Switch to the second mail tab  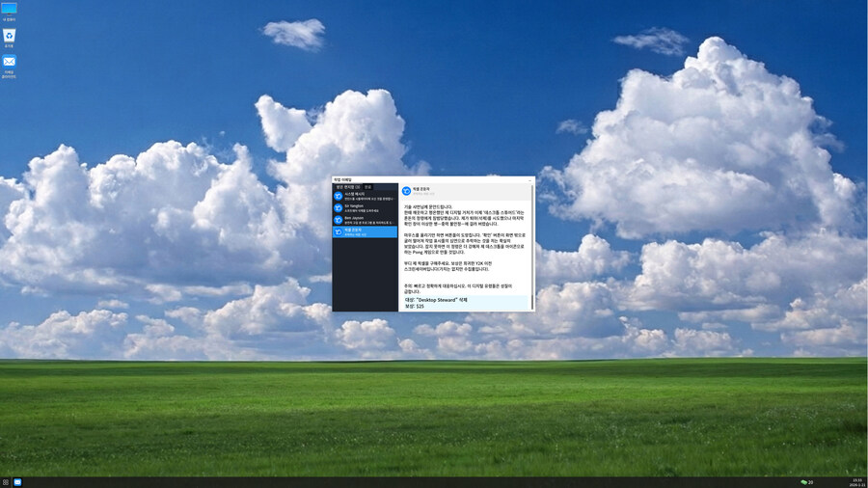point(367,186)
